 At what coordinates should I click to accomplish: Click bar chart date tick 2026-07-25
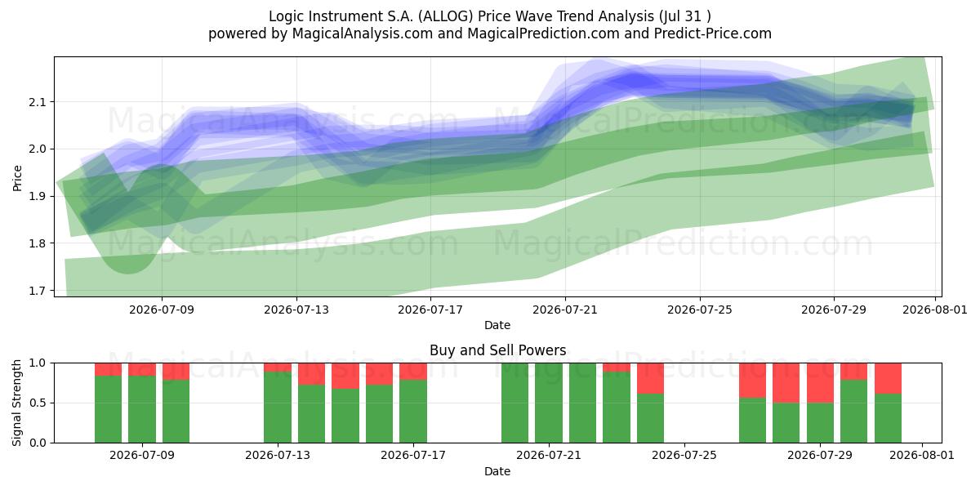pyautogui.click(x=684, y=456)
